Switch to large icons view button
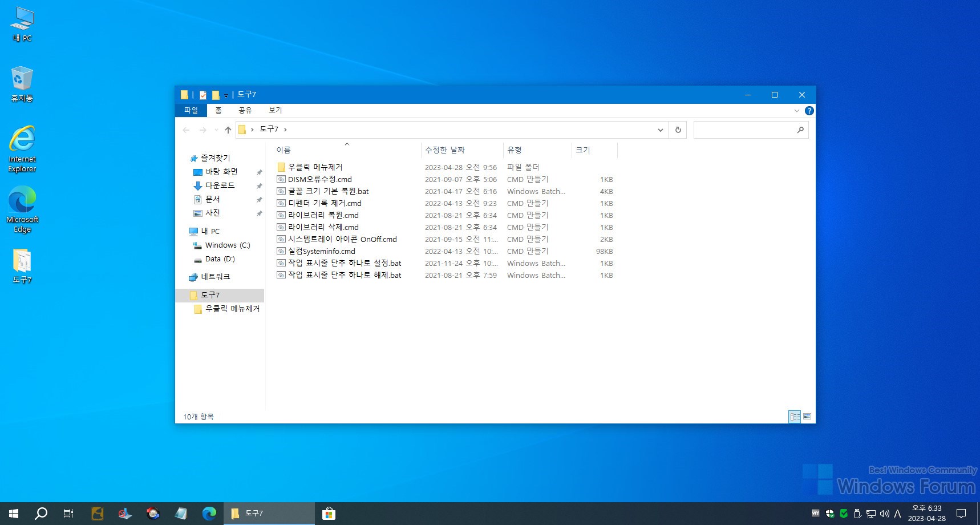The height and width of the screenshot is (525, 980). 807,417
